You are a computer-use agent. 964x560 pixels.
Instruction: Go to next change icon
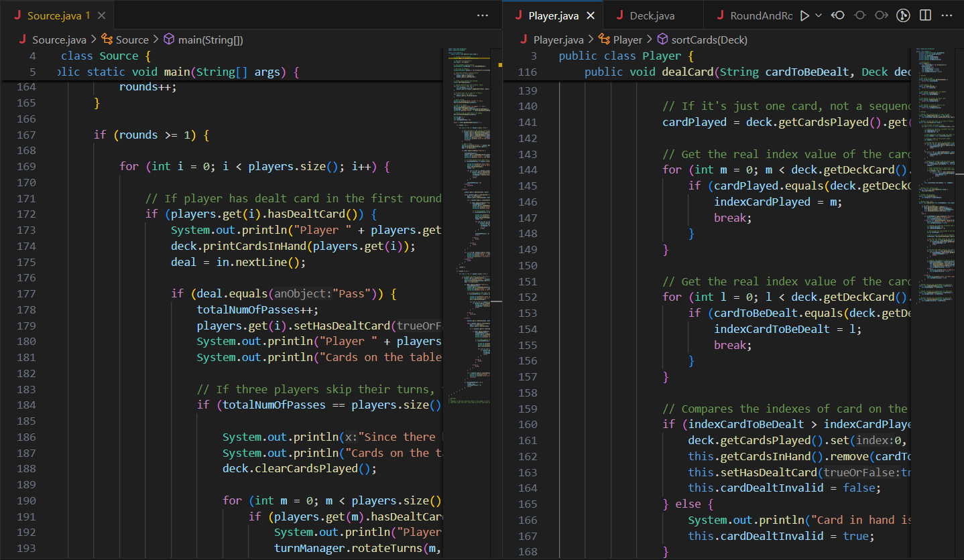[882, 15]
